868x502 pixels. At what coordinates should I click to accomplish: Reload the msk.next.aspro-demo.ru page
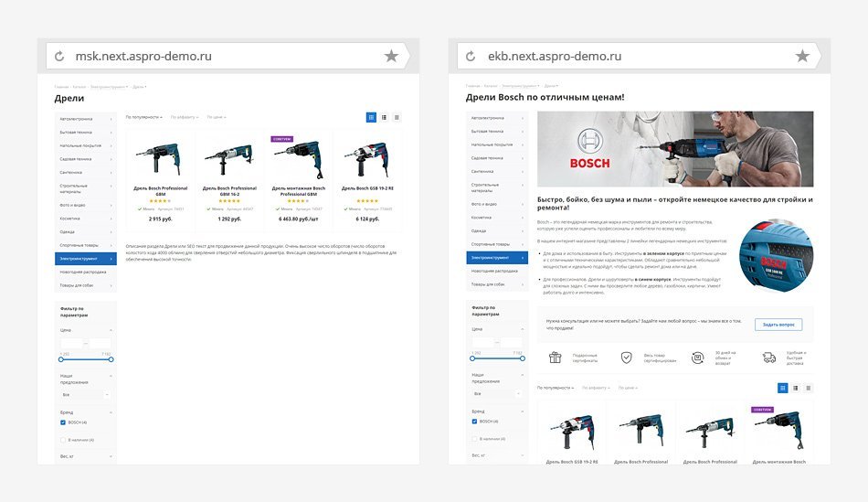pos(59,56)
